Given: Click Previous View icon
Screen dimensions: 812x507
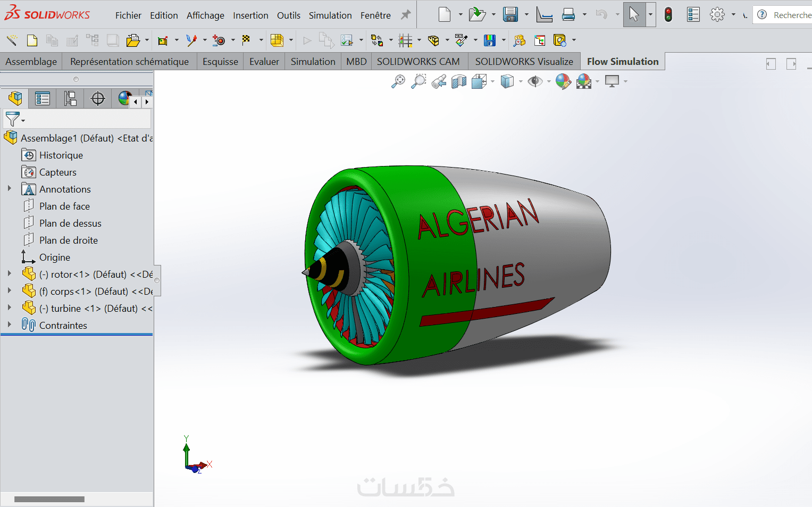Looking at the screenshot, I should (x=439, y=81).
